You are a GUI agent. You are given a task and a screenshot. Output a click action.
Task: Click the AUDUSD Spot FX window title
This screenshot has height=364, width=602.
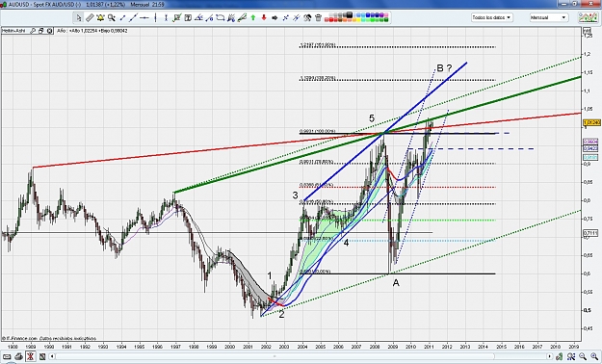44,4
